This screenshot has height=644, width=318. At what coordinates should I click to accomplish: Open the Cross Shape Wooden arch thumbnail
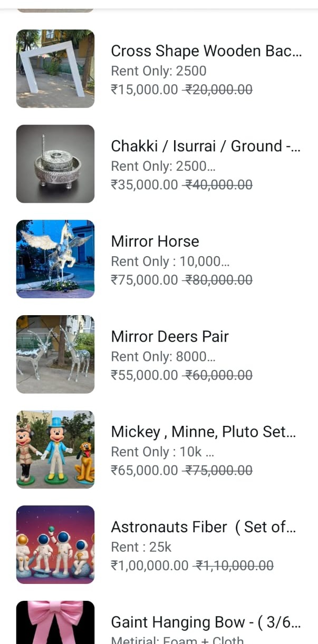pos(55,69)
